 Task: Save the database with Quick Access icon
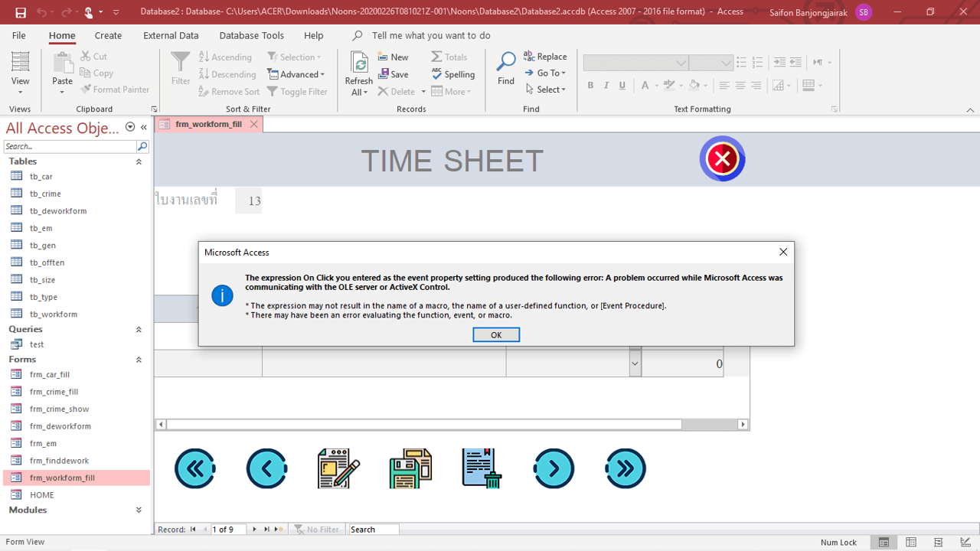coord(20,12)
